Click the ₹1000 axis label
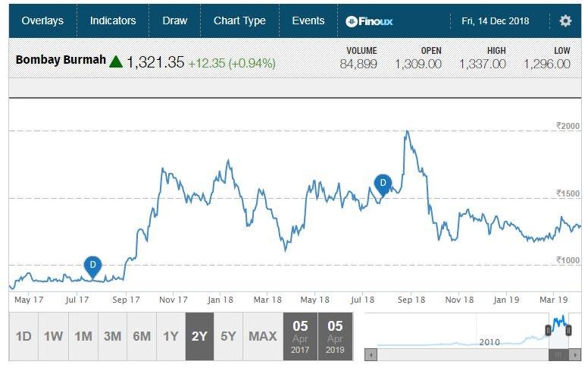The height and width of the screenshot is (371, 588). point(568,260)
